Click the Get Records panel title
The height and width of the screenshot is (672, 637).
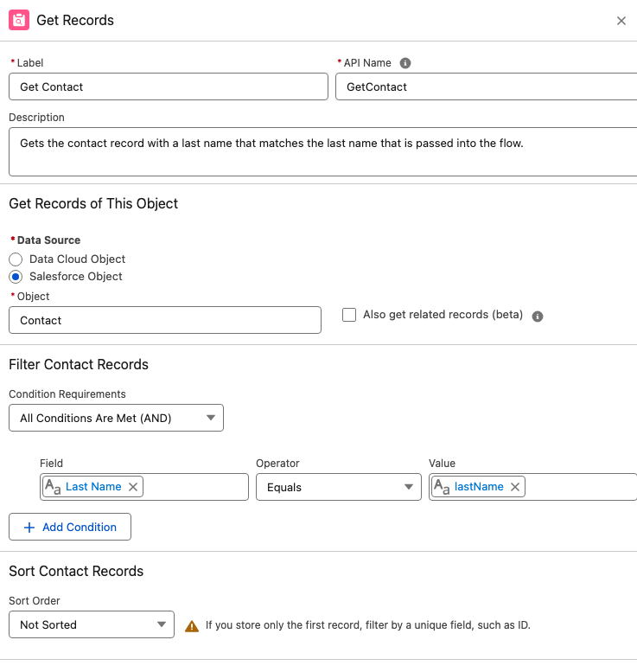coord(75,20)
